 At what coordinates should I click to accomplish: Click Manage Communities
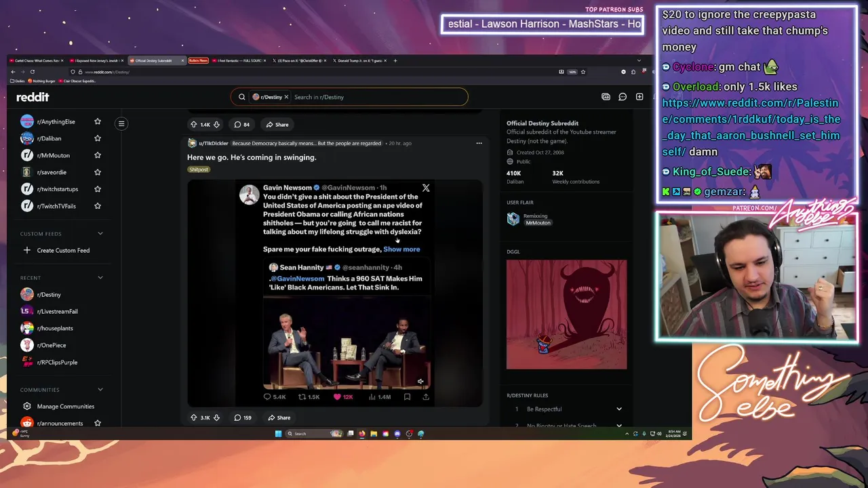pos(65,407)
